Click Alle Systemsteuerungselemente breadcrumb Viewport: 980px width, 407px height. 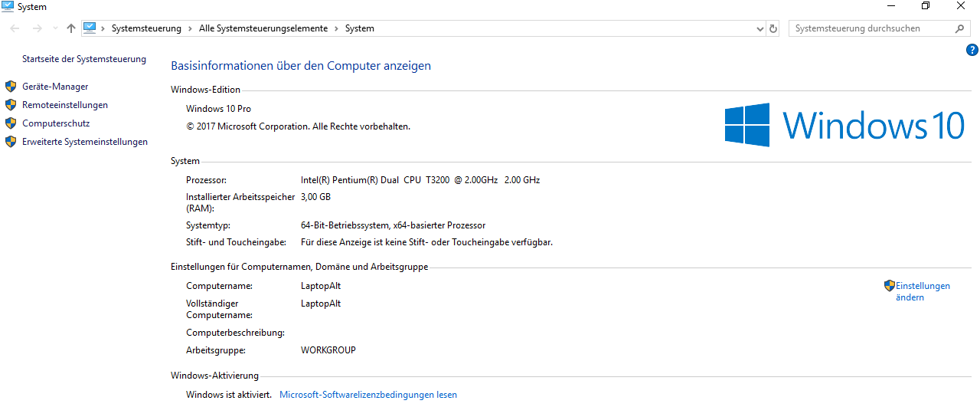pyautogui.click(x=263, y=28)
